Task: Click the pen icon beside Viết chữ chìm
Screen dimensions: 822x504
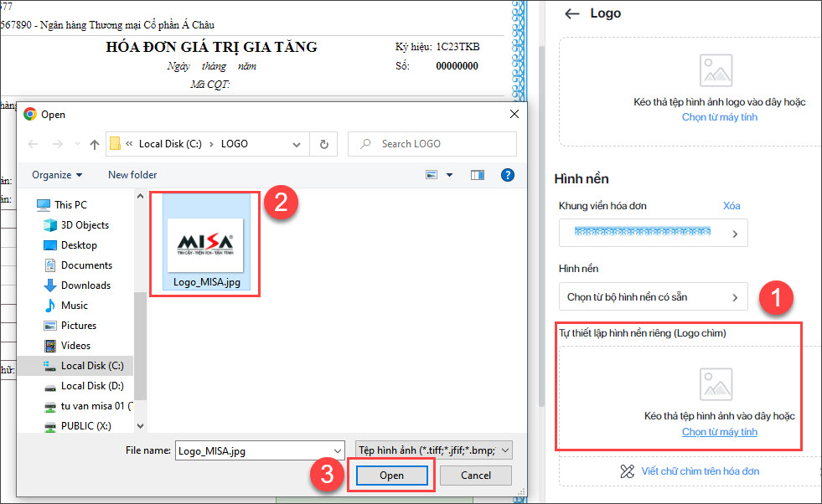Action: tap(627, 471)
